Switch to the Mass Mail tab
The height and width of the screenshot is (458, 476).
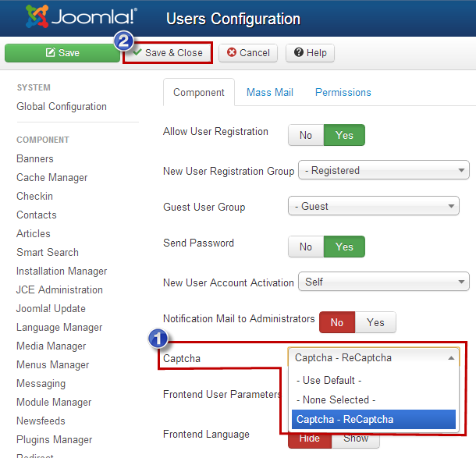(x=270, y=92)
